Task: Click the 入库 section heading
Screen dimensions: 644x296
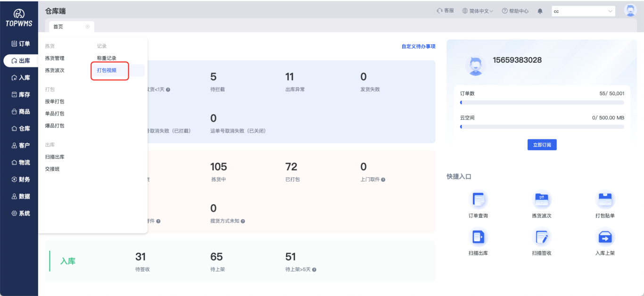Action: (68, 261)
